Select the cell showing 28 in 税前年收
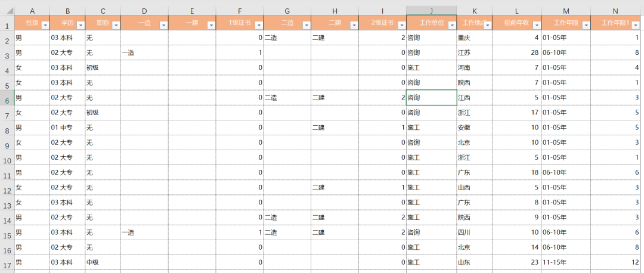The image size is (644, 273). point(516,52)
